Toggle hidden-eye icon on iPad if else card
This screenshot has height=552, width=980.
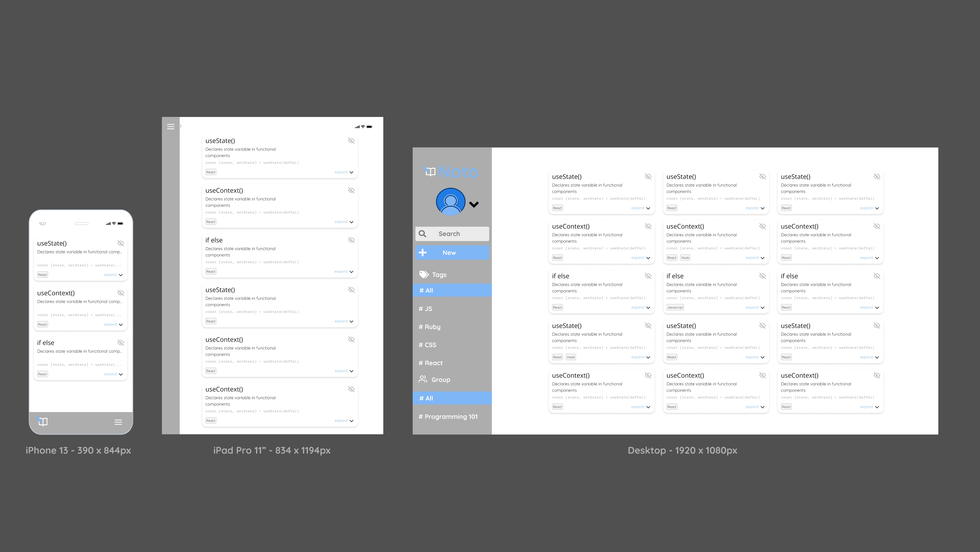point(351,240)
